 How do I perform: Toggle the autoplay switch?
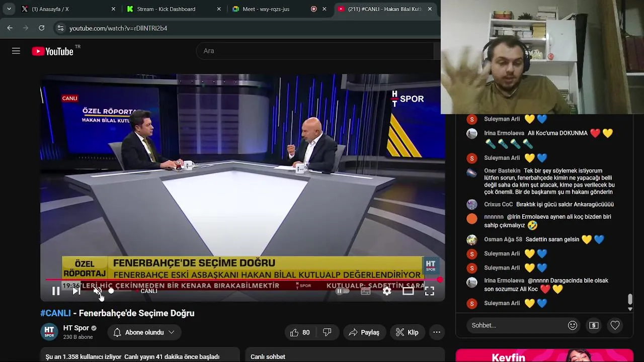click(x=343, y=291)
